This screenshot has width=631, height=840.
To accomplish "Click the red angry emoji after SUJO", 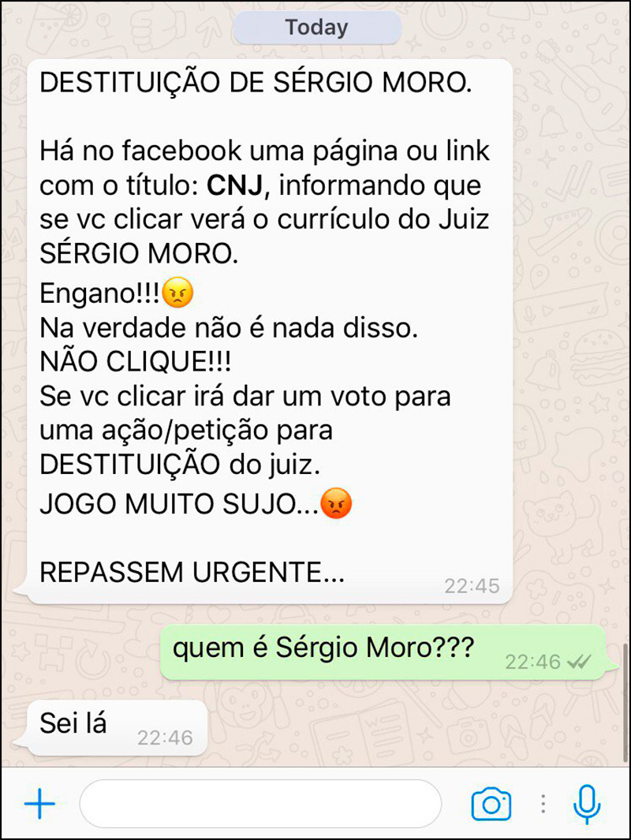I will click(x=336, y=503).
